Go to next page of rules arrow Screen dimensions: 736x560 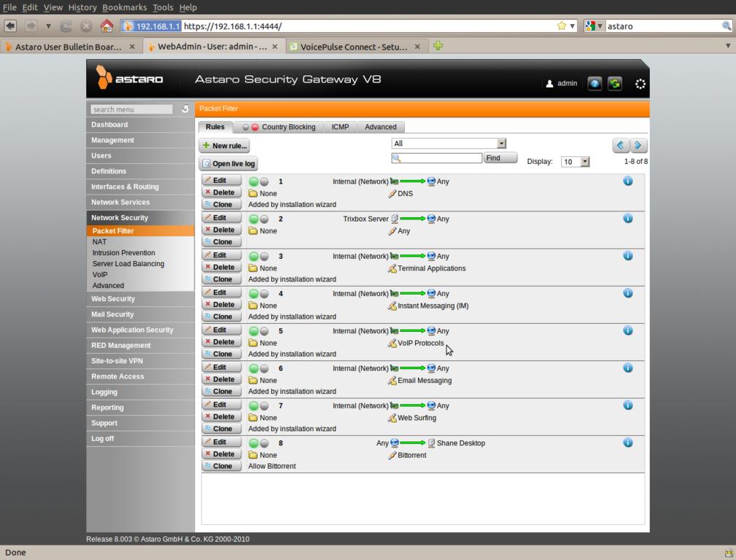point(638,146)
